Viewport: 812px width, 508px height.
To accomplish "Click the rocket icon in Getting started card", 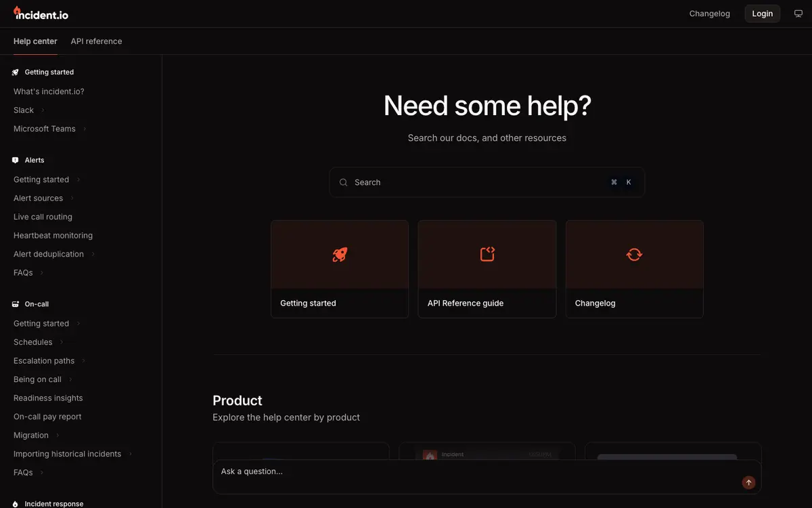I will [340, 255].
